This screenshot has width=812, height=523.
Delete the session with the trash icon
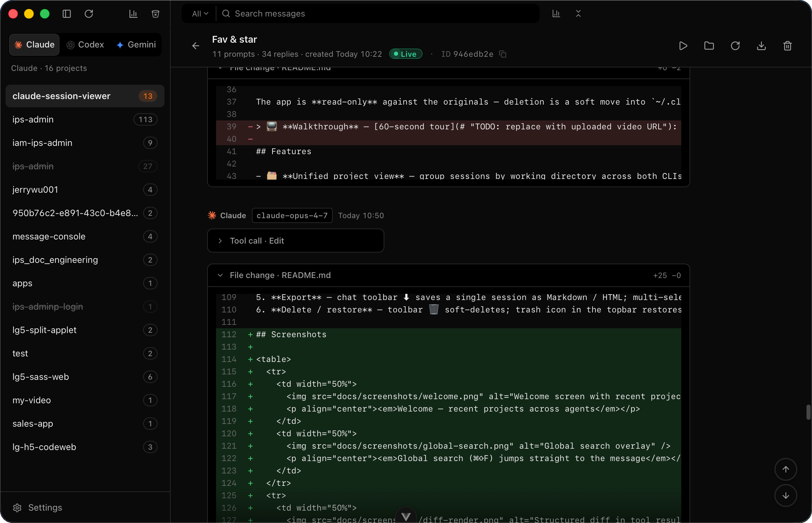(788, 46)
